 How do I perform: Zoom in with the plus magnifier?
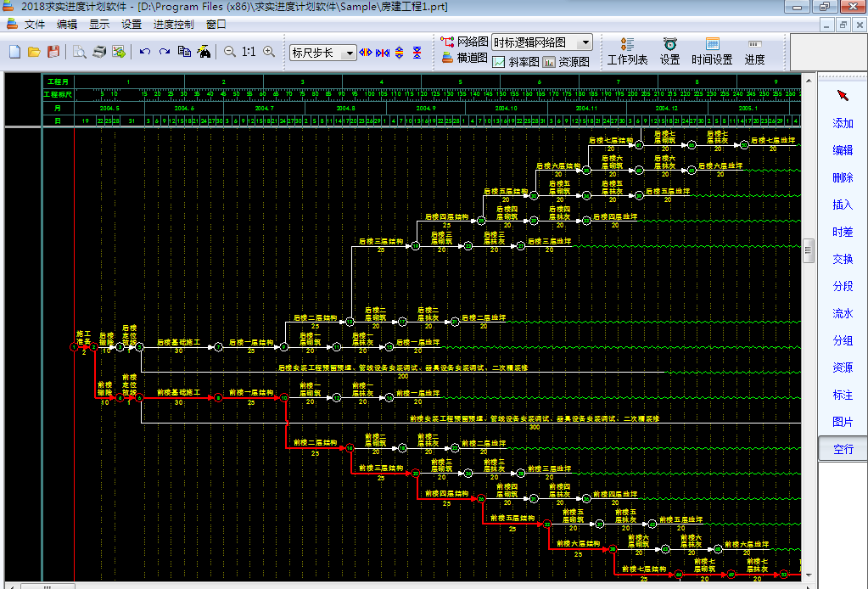[269, 52]
